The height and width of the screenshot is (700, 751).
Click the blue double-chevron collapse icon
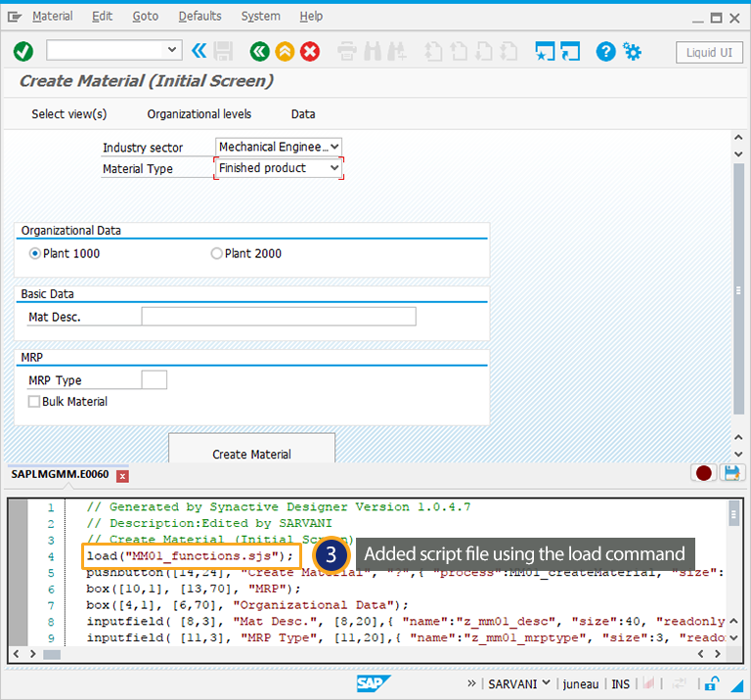[x=199, y=51]
